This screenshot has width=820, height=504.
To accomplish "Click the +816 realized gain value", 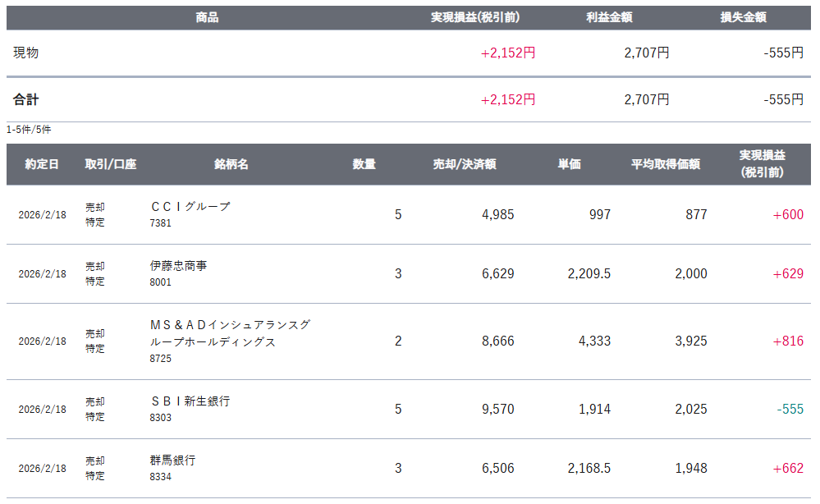I will coord(788,341).
